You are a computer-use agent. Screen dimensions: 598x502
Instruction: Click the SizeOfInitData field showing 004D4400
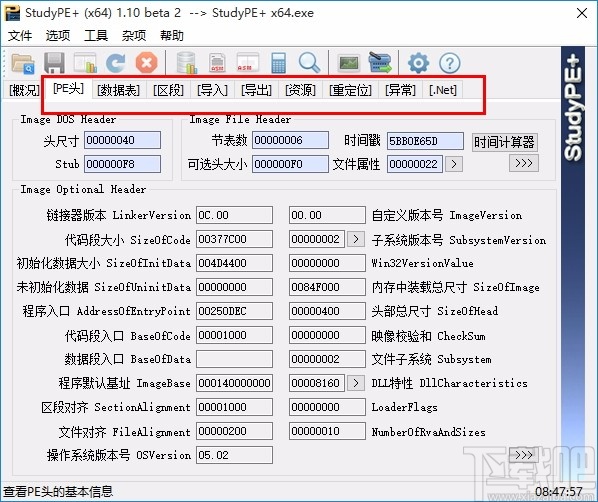[x=235, y=263]
